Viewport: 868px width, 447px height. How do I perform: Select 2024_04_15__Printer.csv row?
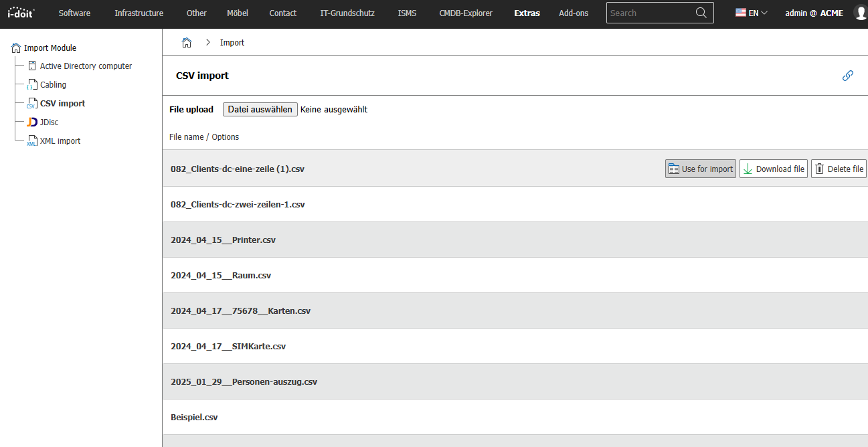coord(515,240)
